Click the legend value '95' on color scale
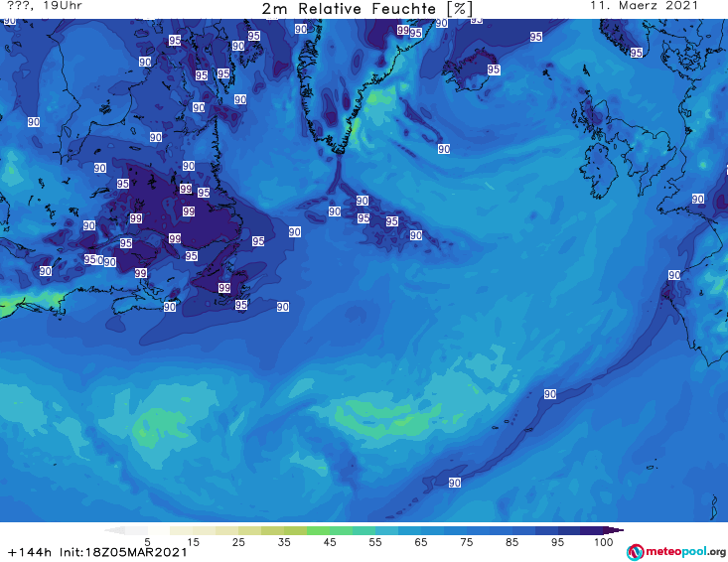728x562 pixels. pyautogui.click(x=557, y=542)
